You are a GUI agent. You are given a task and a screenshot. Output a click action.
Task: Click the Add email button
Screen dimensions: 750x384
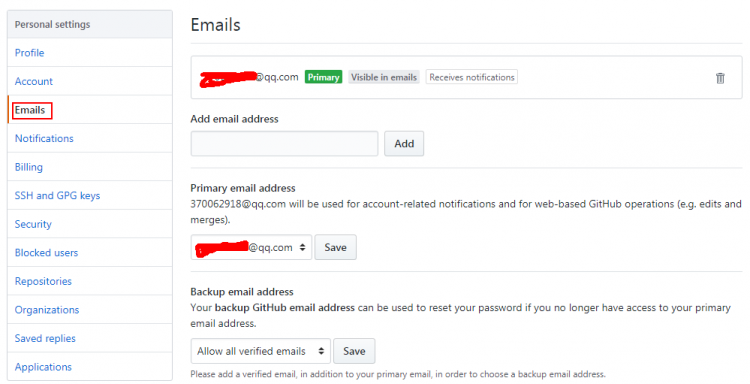pyautogui.click(x=404, y=143)
